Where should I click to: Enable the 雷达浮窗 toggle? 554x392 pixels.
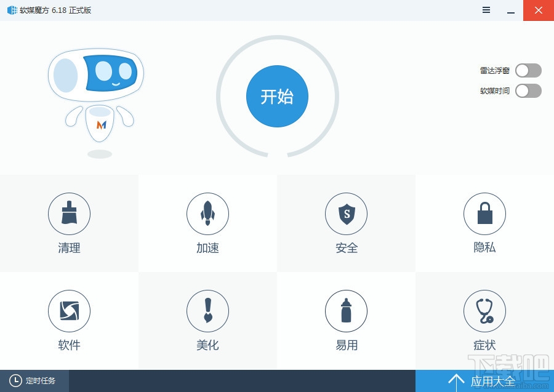[528, 70]
